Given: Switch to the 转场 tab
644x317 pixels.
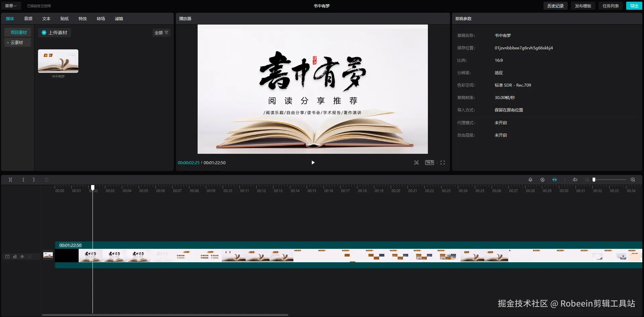Looking at the screenshot, I should click(x=101, y=19).
